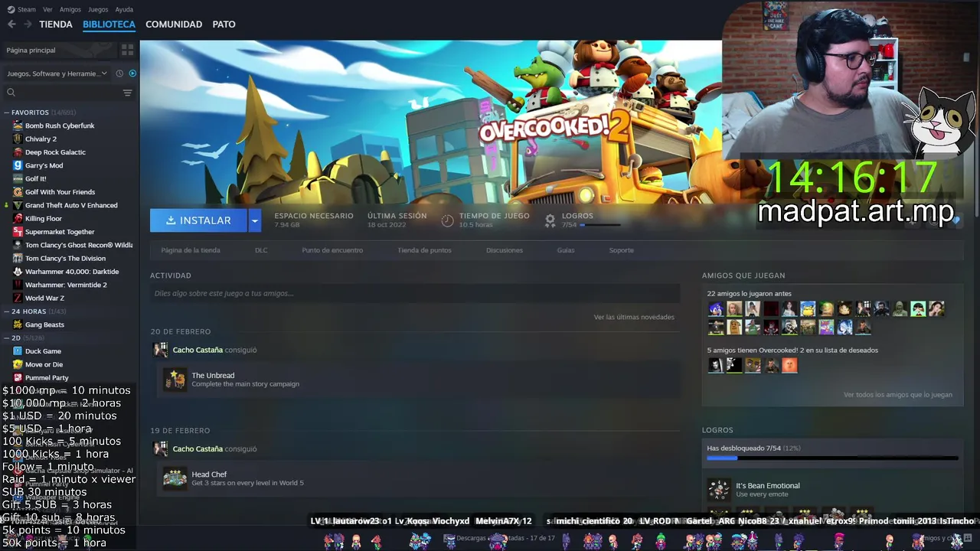Collapse the 24 HORAS category
Screen dimensions: 980x551
6,311
